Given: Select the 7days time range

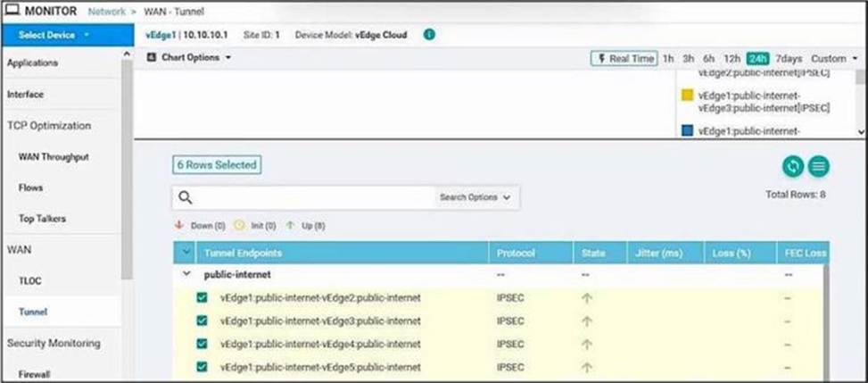Looking at the screenshot, I should 789,58.
